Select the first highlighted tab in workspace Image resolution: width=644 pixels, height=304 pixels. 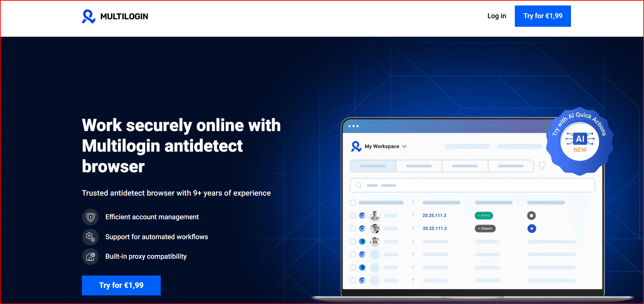pyautogui.click(x=373, y=166)
